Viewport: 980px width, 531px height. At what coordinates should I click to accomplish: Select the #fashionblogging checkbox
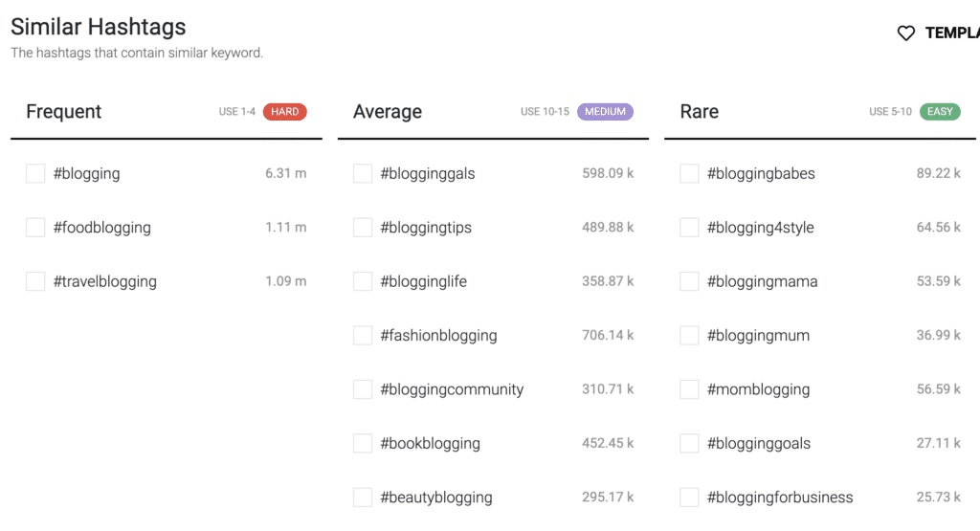tap(363, 336)
